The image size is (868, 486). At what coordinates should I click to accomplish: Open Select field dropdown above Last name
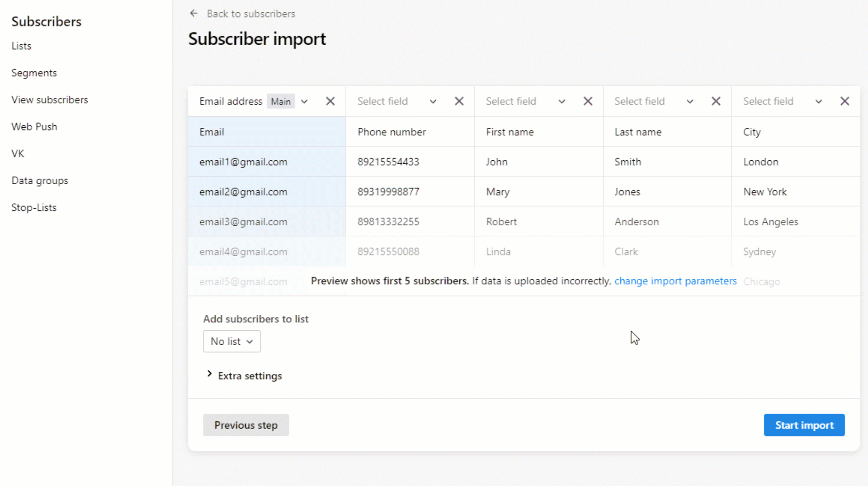[x=689, y=101]
